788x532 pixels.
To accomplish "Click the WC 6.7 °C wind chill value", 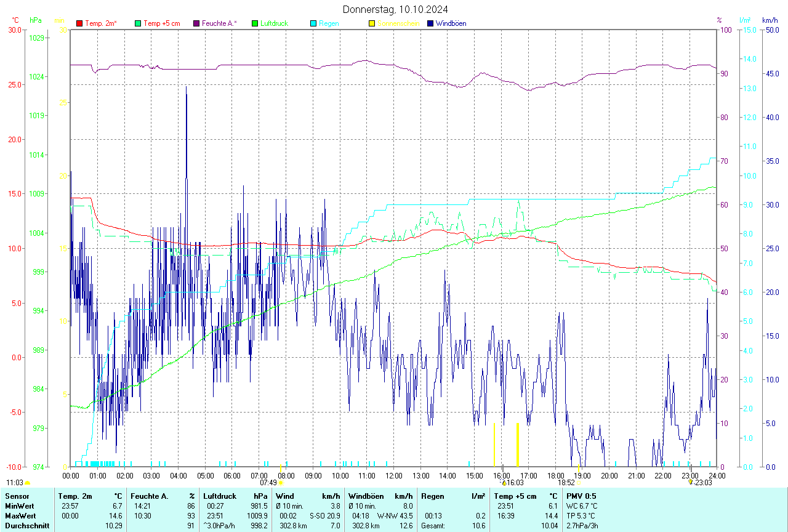I will [x=582, y=506].
